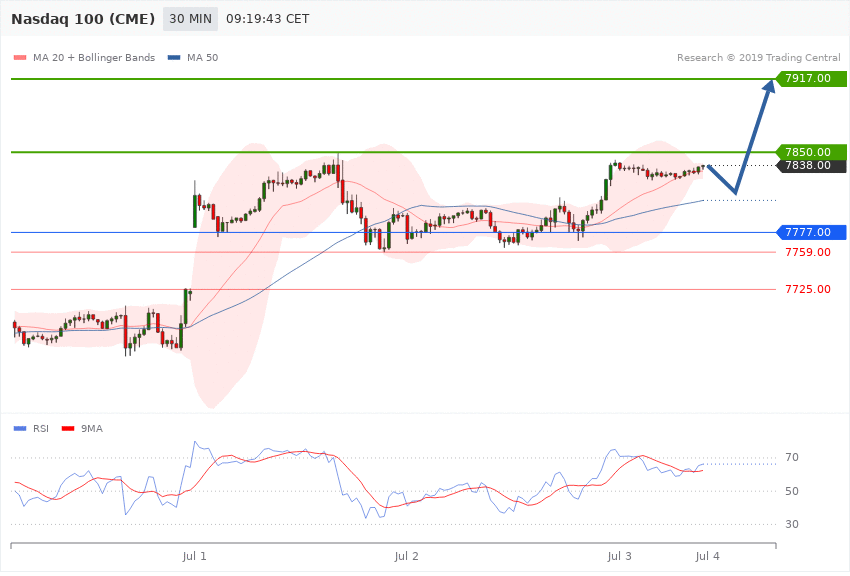Screen dimensions: 850x576
Task: Click the RSI 30 level label
Action: click(x=792, y=525)
